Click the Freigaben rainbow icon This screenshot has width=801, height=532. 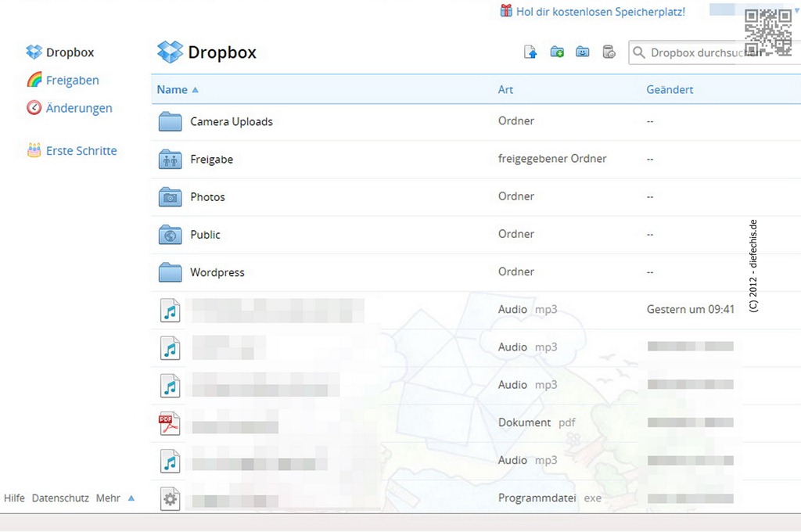(34, 80)
